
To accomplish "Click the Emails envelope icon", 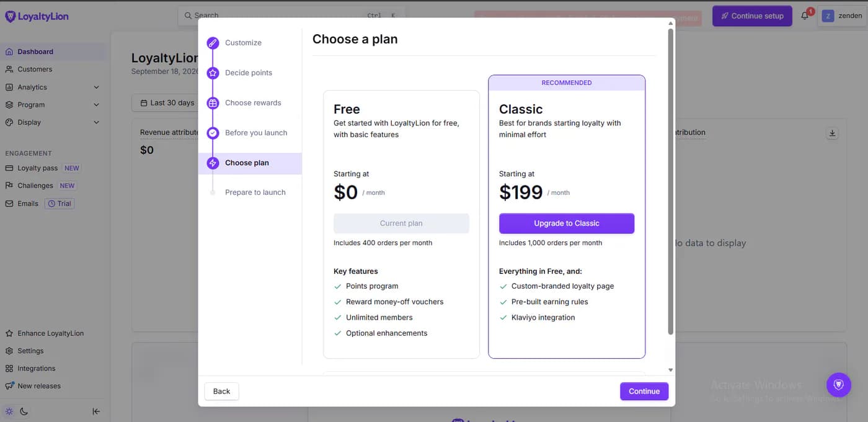I will (x=9, y=204).
